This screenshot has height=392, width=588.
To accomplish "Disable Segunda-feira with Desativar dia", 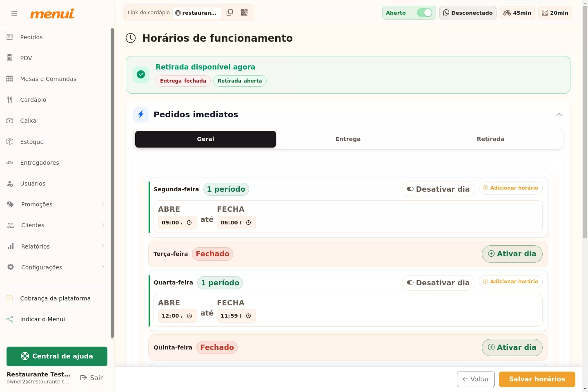I will 439,189.
